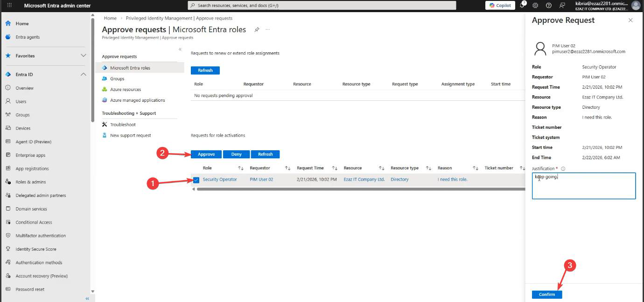Click the Home breadcrumb link
This screenshot has height=302, width=644.
[x=110, y=18]
